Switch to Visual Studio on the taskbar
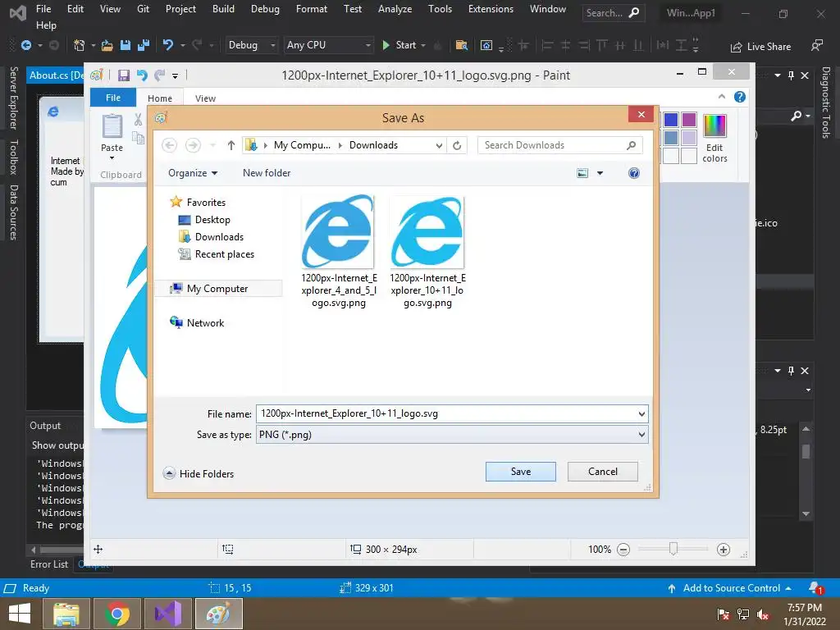840x630 pixels. click(168, 614)
